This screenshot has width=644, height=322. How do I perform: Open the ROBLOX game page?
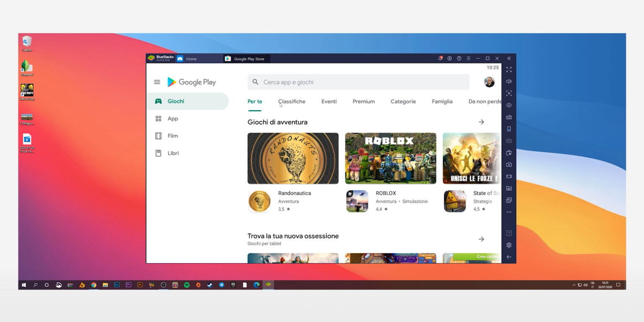pyautogui.click(x=390, y=158)
